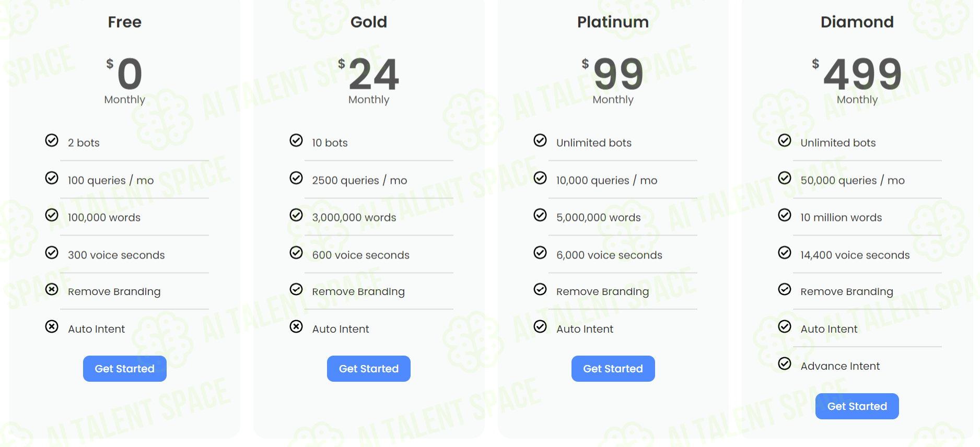Click the Diamond plan title

(857, 22)
